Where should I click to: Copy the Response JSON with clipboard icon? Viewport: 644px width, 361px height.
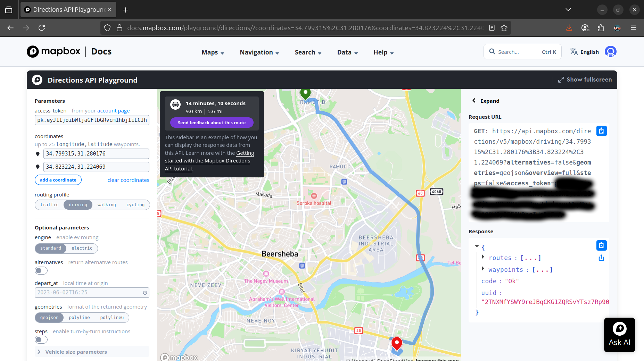coord(601,245)
